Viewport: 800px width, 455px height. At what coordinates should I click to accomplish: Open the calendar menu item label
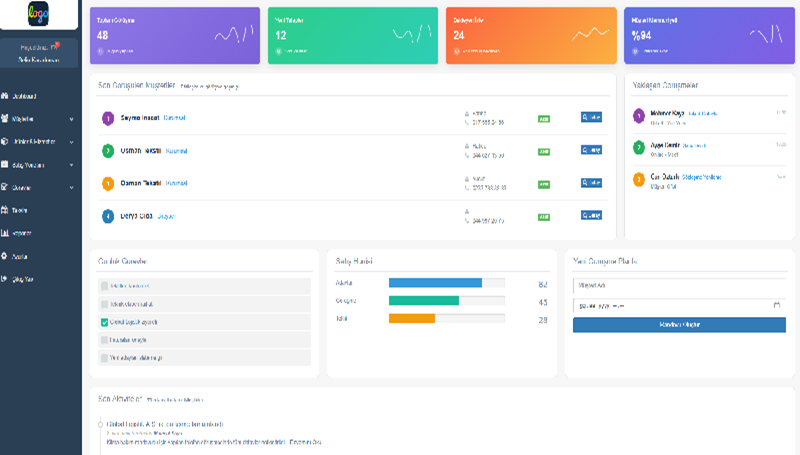pyautogui.click(x=19, y=210)
